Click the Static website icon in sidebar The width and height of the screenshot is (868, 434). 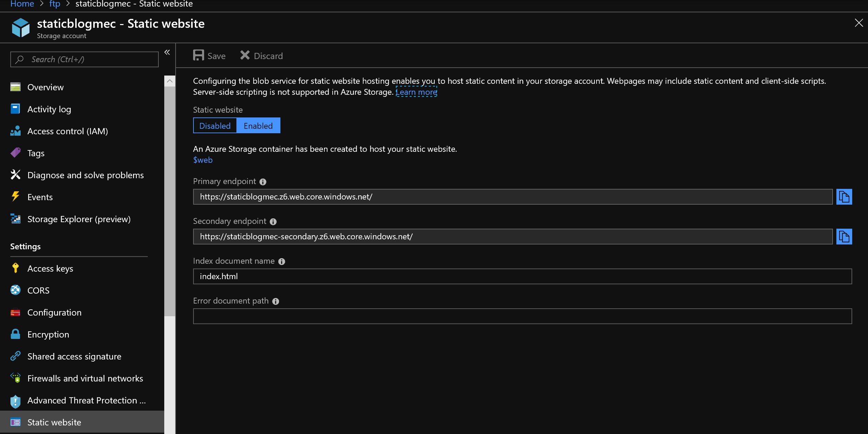(x=15, y=422)
